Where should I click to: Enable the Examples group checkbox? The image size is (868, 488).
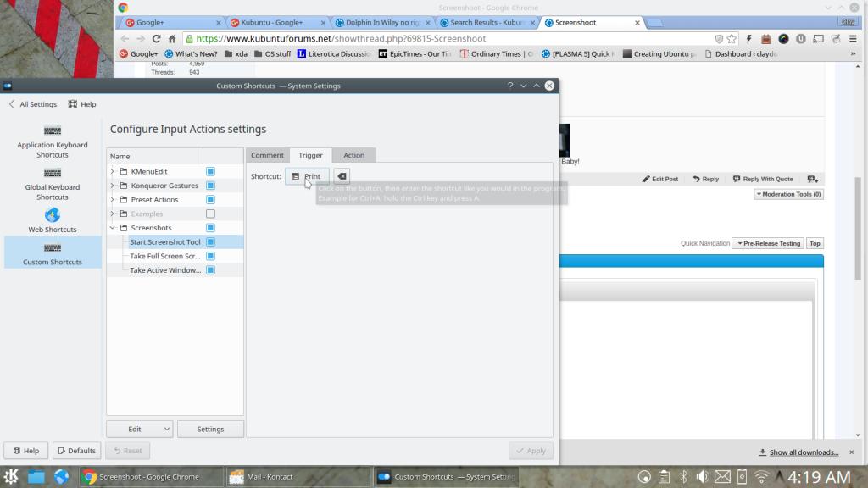210,213
